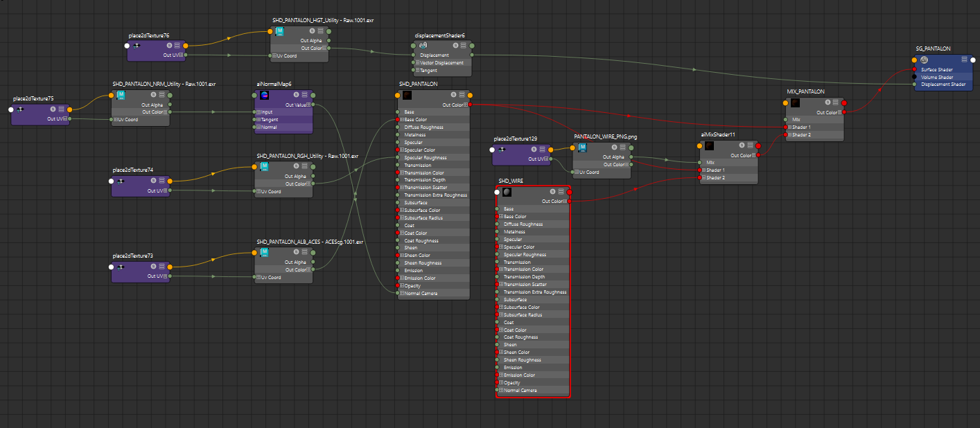Change view mode on SG_PANTALON node
The width and height of the screenshot is (980, 428).
[x=964, y=60]
